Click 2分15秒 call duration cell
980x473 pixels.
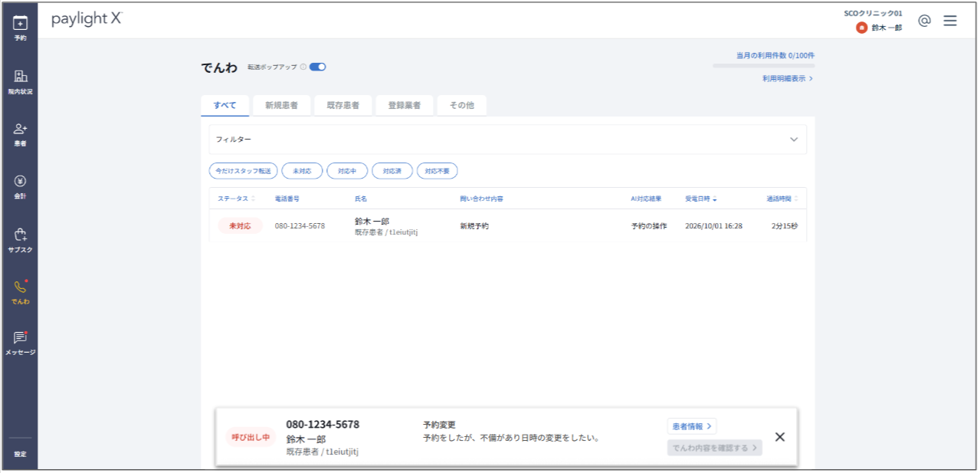pyautogui.click(x=784, y=226)
